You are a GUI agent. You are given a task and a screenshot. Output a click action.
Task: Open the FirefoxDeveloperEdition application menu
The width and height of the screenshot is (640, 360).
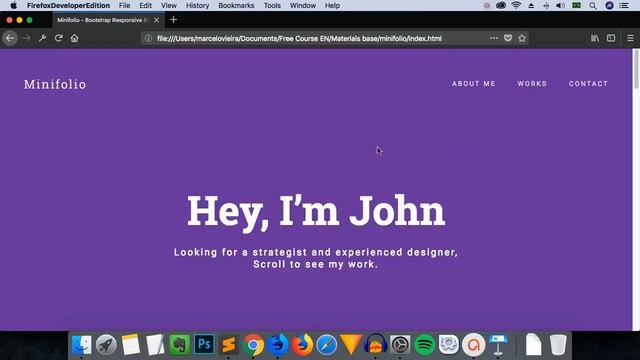coord(68,5)
